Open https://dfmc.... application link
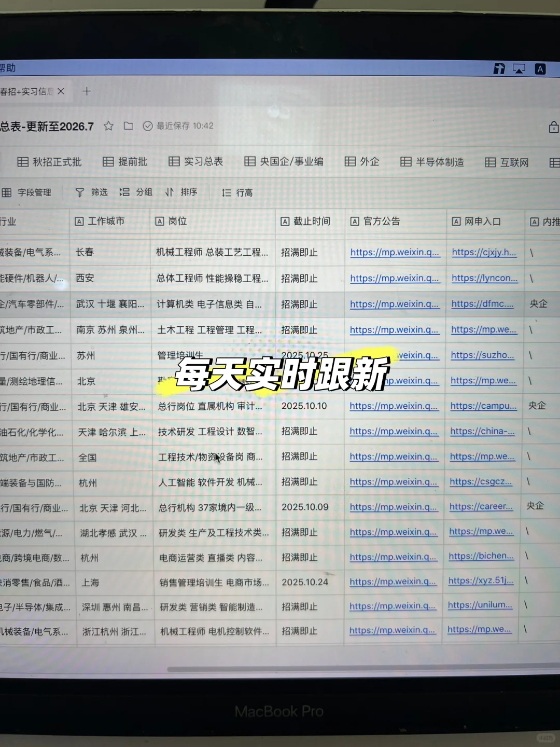Screen dimensions: 560x747 (482, 304)
